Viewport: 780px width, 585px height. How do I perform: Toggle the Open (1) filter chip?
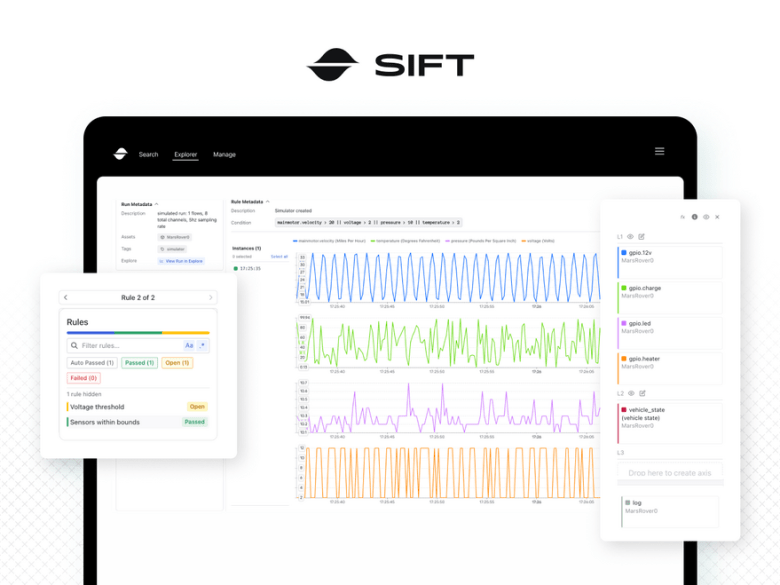point(177,363)
